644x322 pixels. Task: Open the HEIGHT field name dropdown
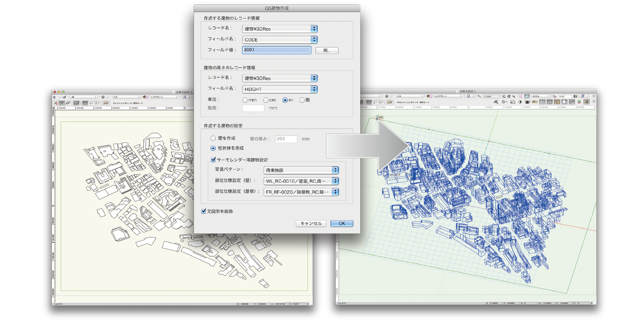(314, 89)
